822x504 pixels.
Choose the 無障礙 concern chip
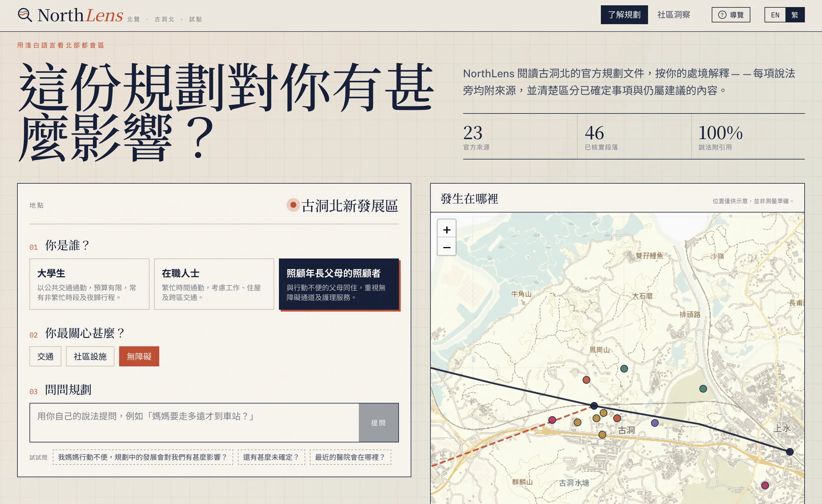pos(139,356)
